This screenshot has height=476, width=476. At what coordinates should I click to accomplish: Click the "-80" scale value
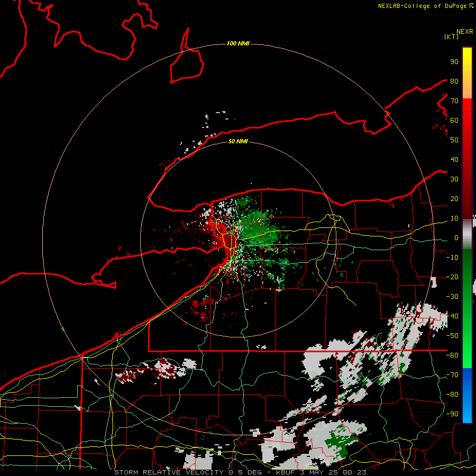click(452, 395)
